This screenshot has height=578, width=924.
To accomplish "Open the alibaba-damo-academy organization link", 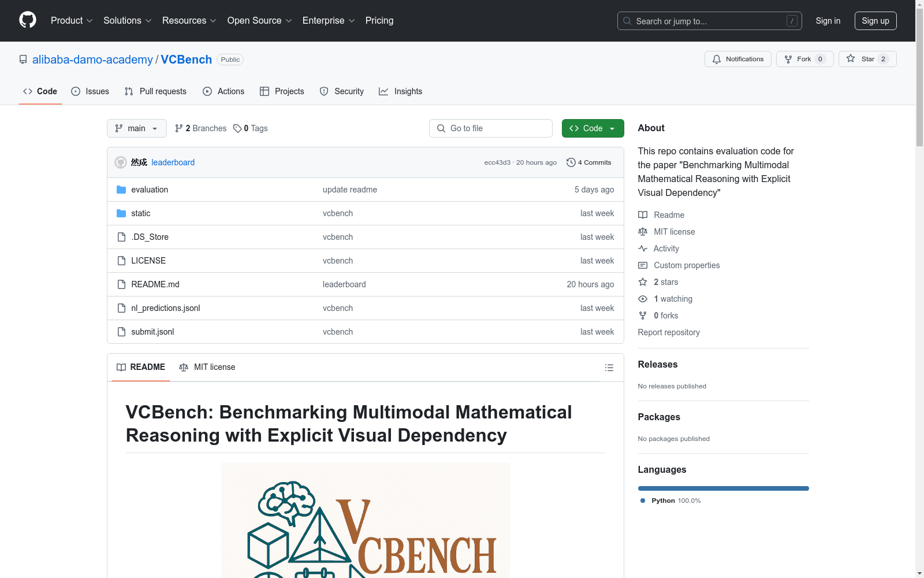I will [x=92, y=60].
